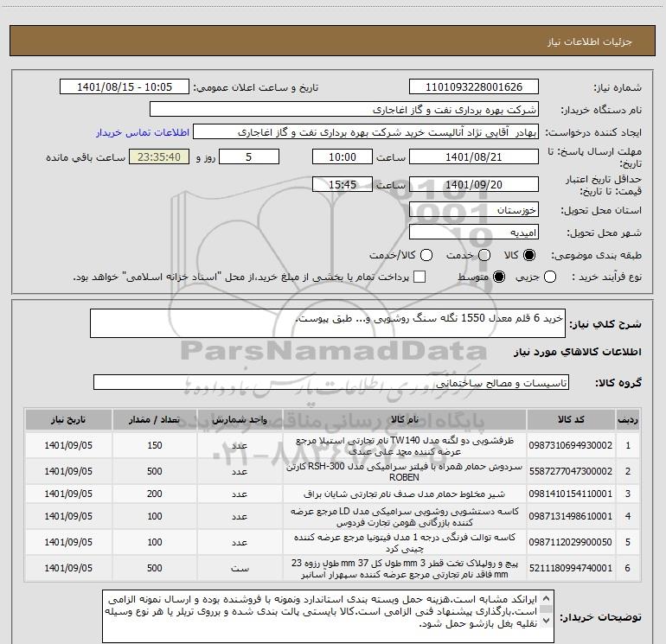Click the واحد شمارش column header
The width and height of the screenshot is (666, 644).
(240, 420)
